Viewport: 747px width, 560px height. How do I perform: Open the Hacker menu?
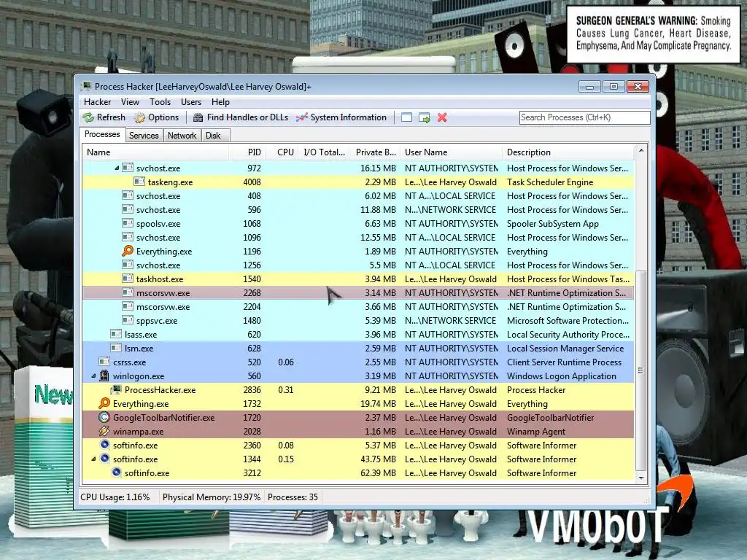coord(97,102)
